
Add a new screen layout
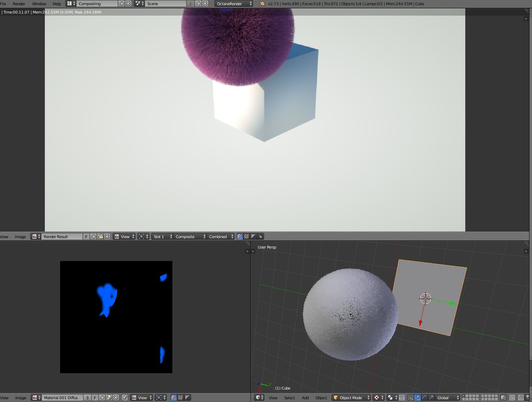click(x=122, y=3)
